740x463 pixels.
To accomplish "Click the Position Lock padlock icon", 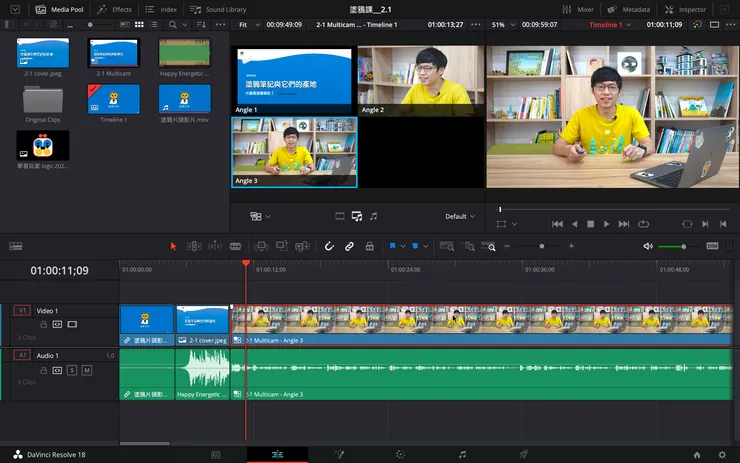I will pos(369,245).
